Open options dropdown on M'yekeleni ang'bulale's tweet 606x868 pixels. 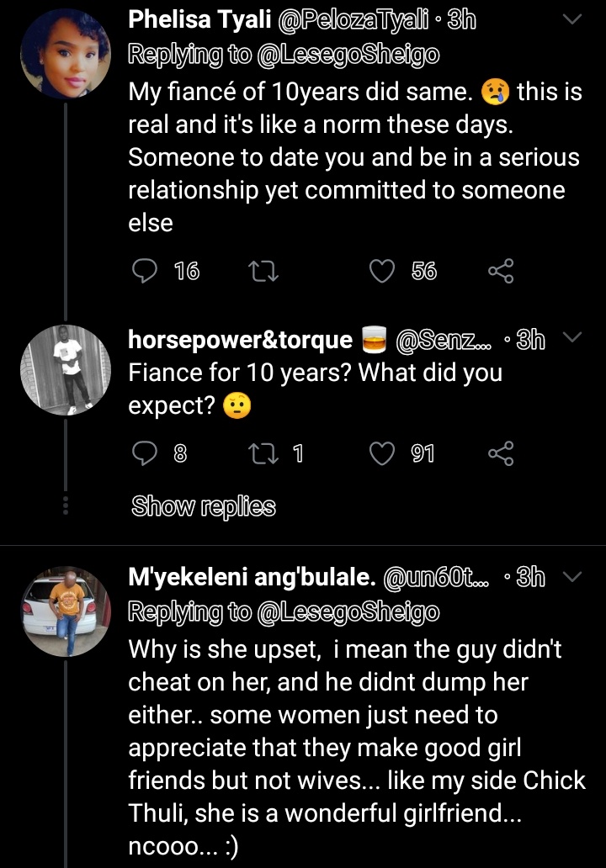click(x=571, y=576)
